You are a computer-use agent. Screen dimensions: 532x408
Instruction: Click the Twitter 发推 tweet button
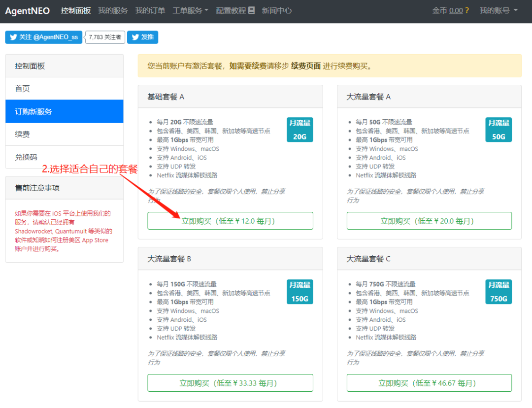[x=142, y=37]
